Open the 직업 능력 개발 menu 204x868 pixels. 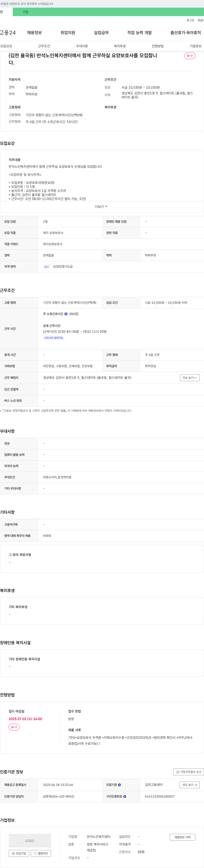point(139,33)
